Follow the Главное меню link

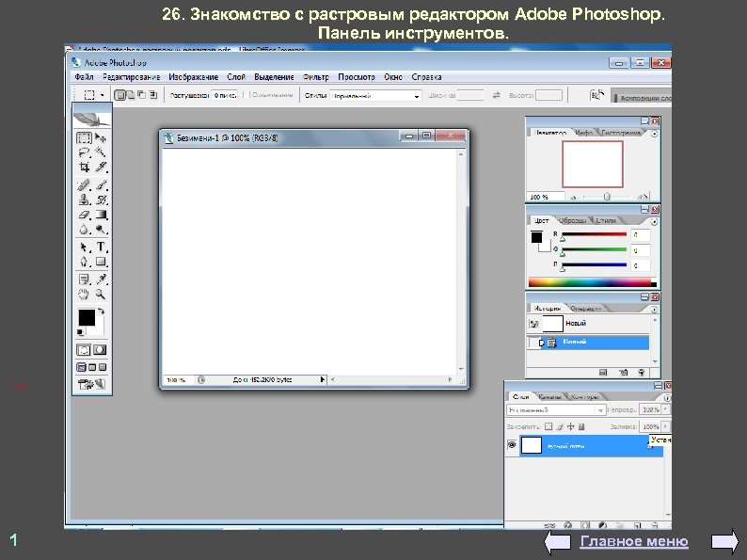tap(633, 541)
